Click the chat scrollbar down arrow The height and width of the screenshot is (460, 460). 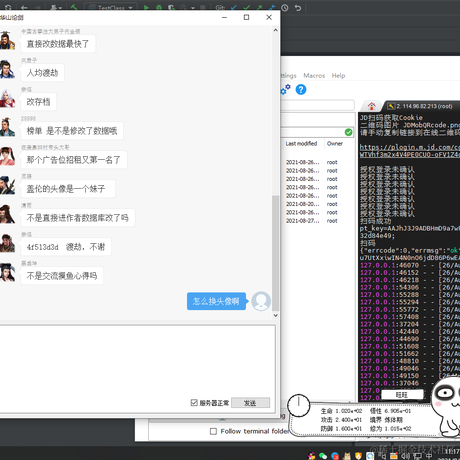(x=275, y=315)
